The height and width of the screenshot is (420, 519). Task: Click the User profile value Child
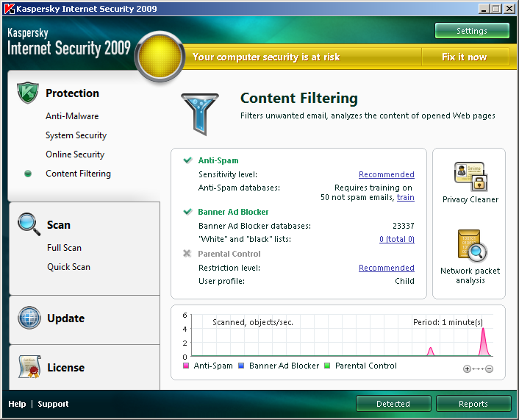(x=404, y=281)
